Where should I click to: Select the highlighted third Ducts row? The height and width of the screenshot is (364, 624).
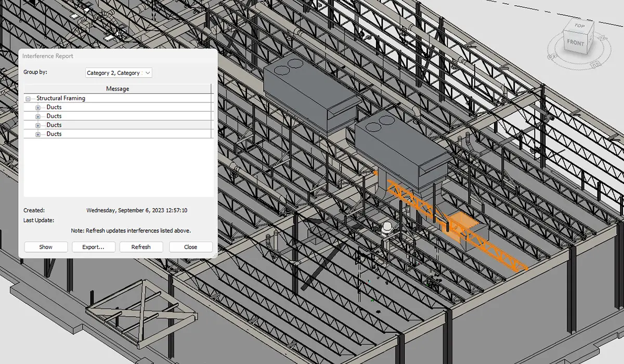tap(54, 125)
